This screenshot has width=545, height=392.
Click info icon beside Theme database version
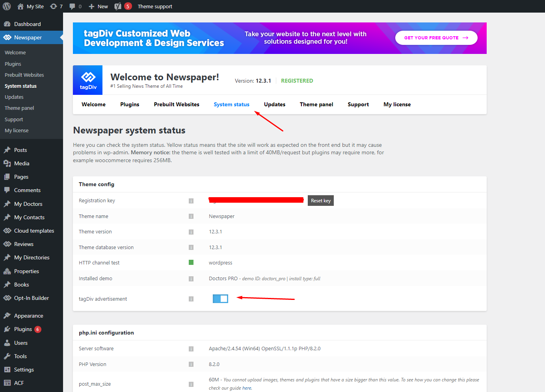tap(191, 247)
